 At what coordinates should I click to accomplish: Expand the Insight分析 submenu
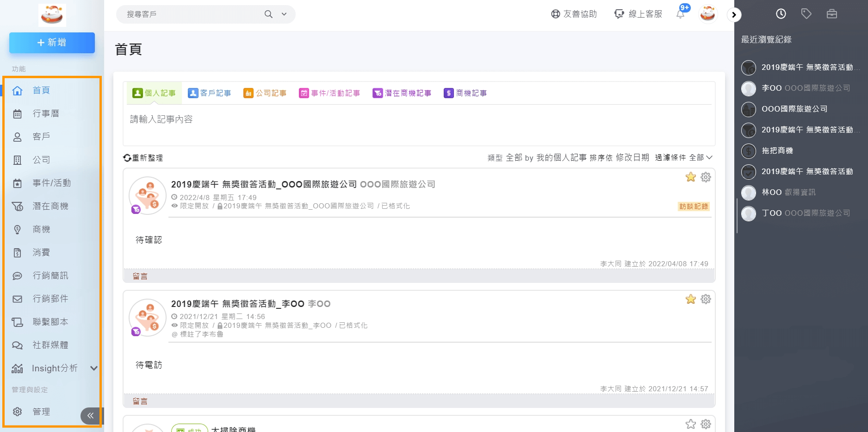94,369
